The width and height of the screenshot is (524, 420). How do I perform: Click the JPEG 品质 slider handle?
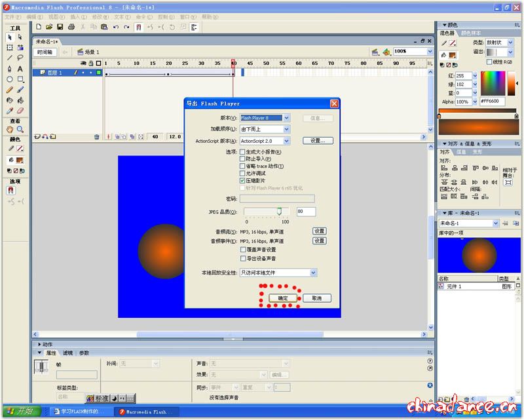click(x=280, y=212)
